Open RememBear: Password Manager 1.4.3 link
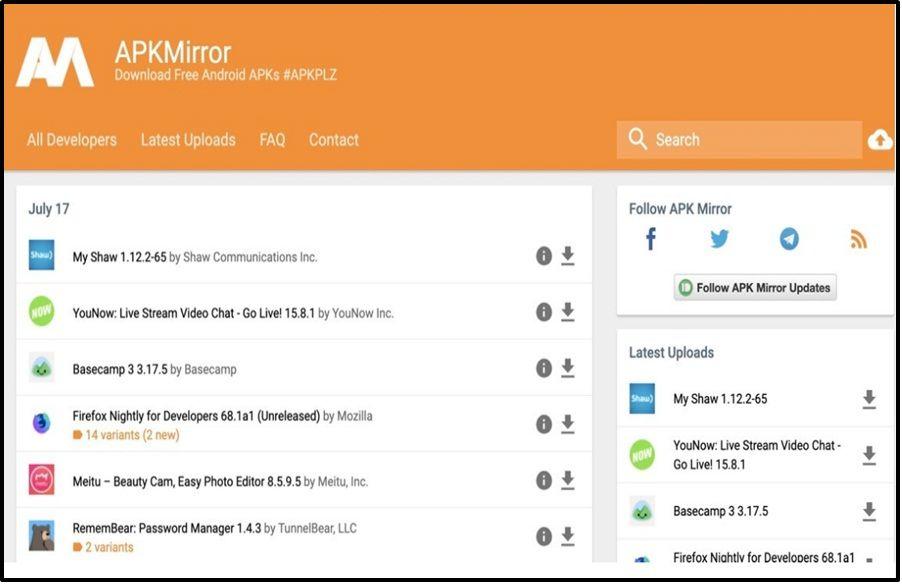Image resolution: width=902 pixels, height=585 pixels. pyautogui.click(x=167, y=528)
